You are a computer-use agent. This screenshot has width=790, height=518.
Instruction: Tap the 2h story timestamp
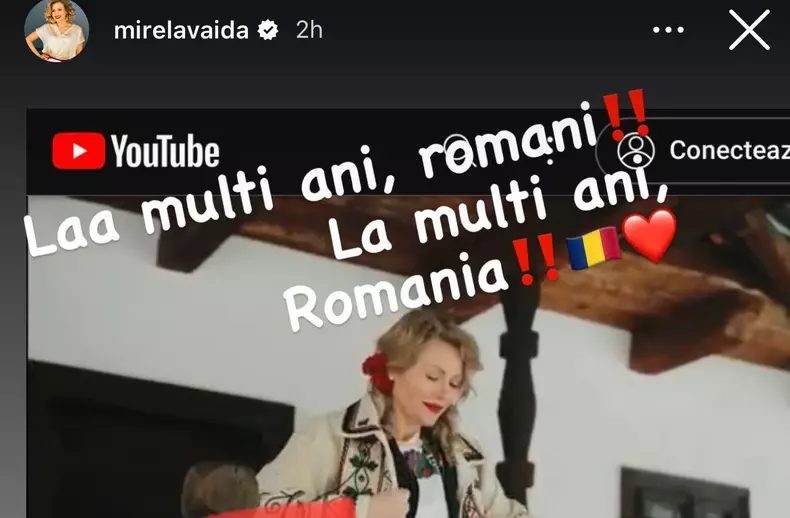[309, 30]
